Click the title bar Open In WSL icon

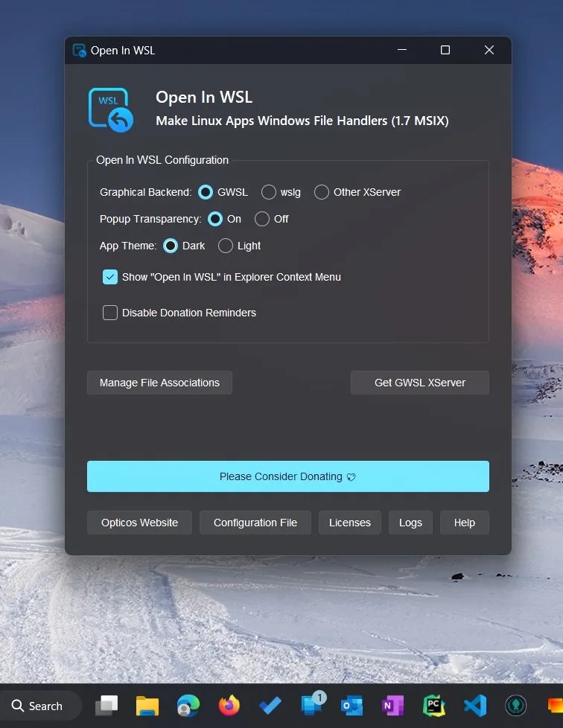[x=80, y=51]
